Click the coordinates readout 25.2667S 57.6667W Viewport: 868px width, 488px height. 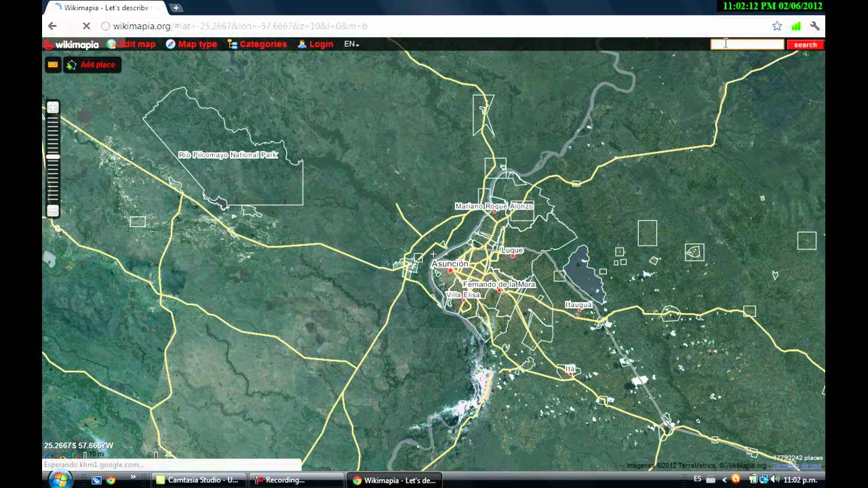tap(79, 446)
